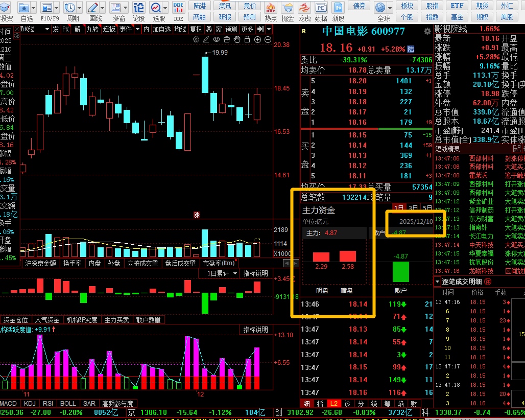Click the 影视院线 sector name

450,29
